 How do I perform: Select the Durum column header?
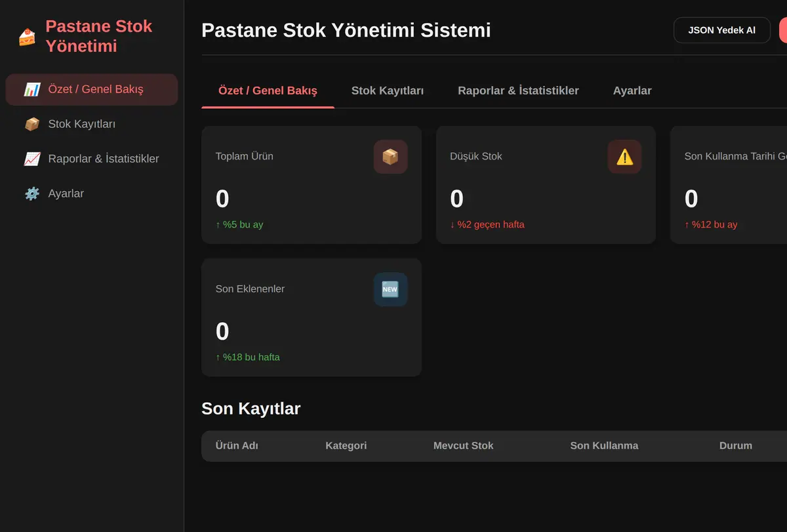coord(736,445)
